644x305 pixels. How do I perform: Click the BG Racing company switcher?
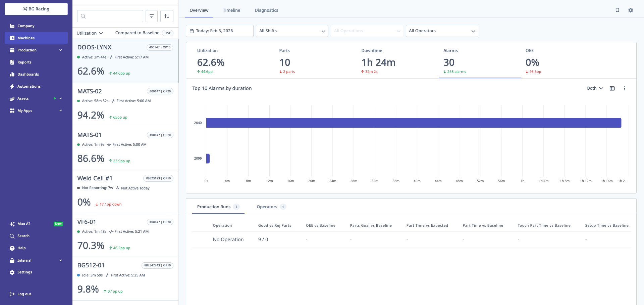36,9
